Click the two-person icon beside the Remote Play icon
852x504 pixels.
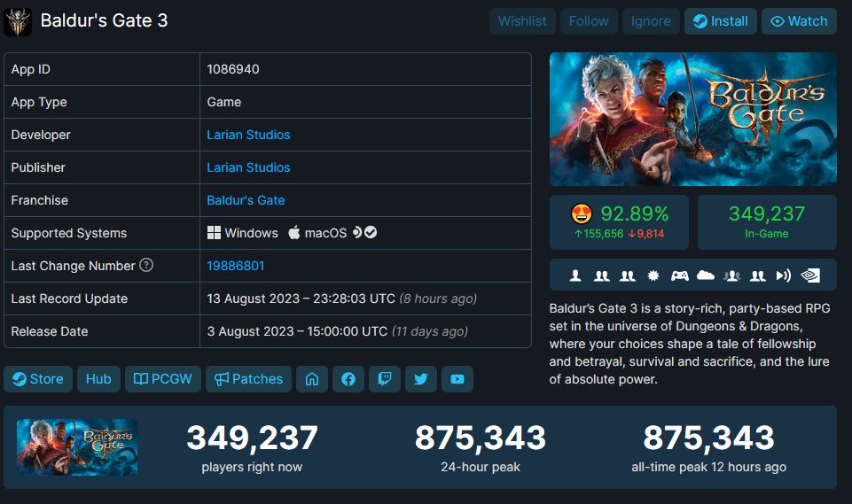(758, 275)
